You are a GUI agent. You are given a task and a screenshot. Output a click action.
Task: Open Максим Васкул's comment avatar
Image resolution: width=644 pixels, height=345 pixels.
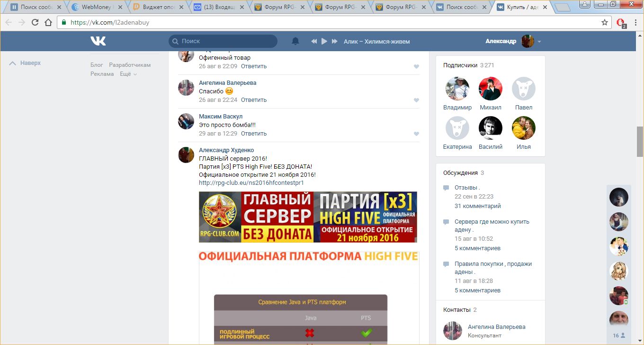coord(186,121)
